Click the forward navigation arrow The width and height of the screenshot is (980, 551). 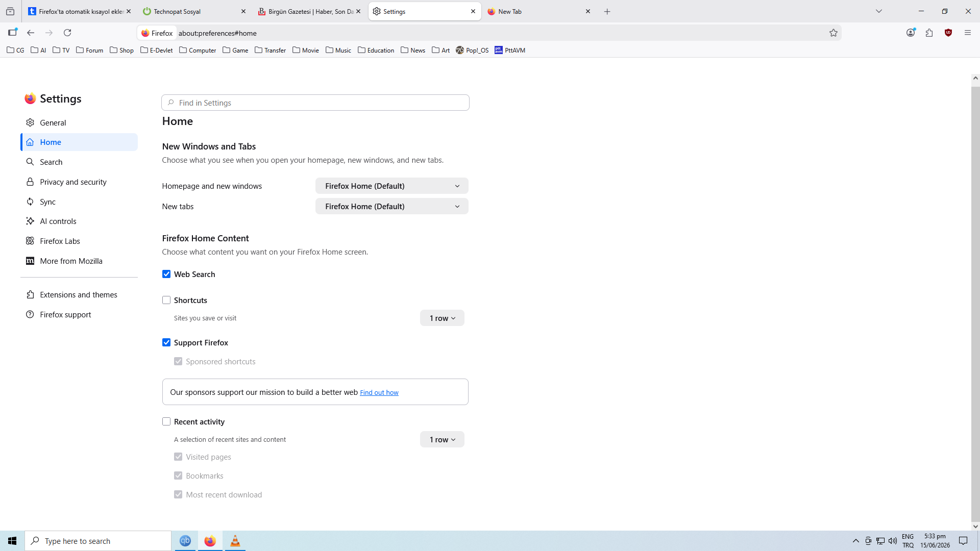pyautogui.click(x=49, y=33)
